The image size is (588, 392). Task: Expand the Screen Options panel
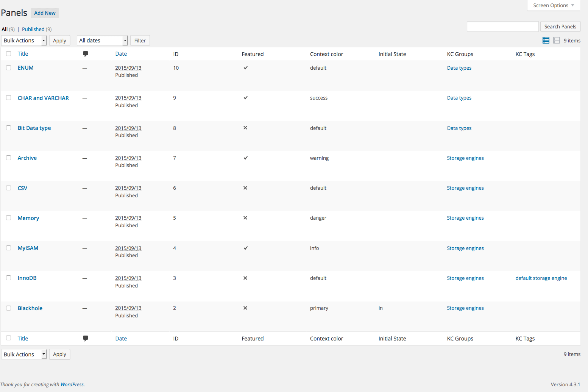[553, 5]
